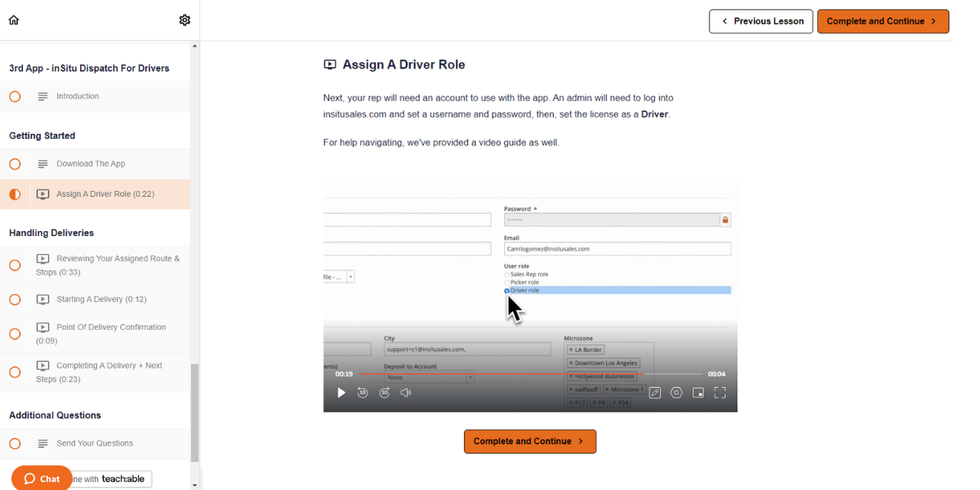The height and width of the screenshot is (490, 980).
Task: Click Previous Lesson button
Action: (759, 21)
